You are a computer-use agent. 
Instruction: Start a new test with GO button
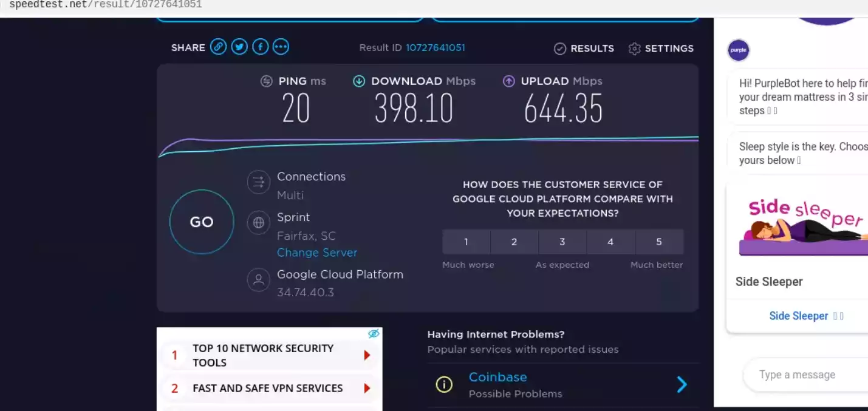pyautogui.click(x=202, y=222)
